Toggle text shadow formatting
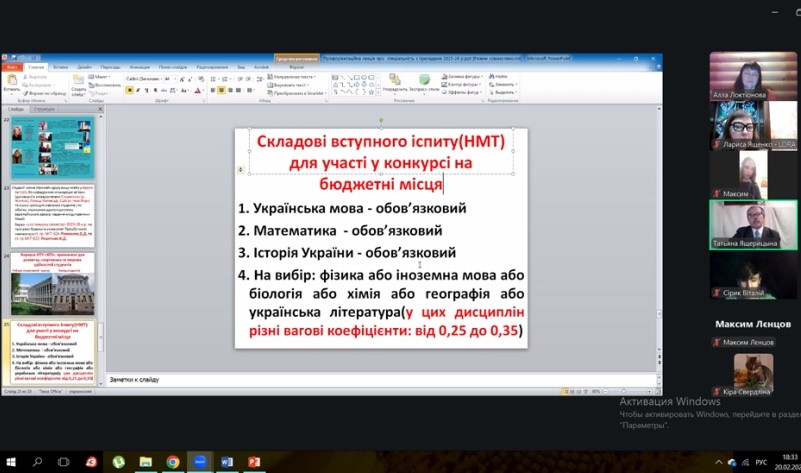Image resolution: width=801 pixels, height=473 pixels. coord(155,90)
